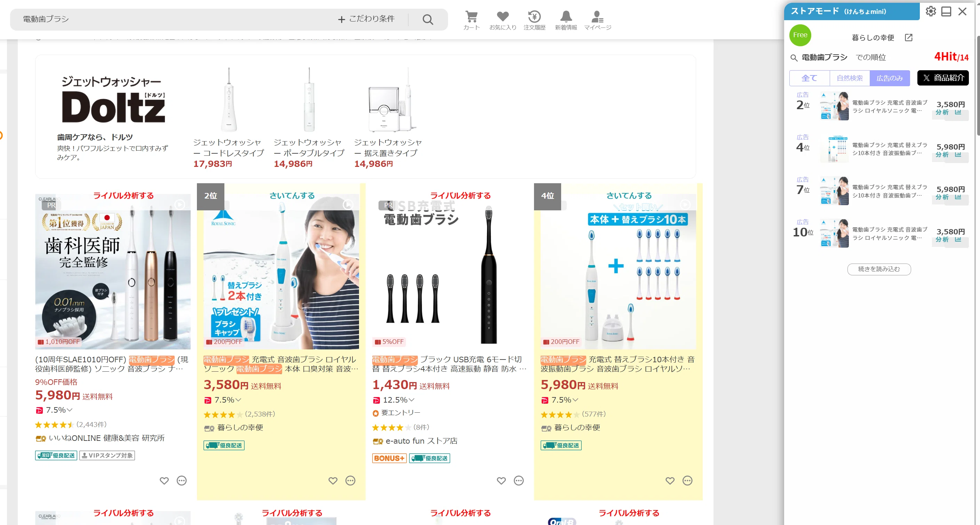The image size is (980, 525).
Task: Dock the store mode panel window icon
Action: [x=946, y=11]
